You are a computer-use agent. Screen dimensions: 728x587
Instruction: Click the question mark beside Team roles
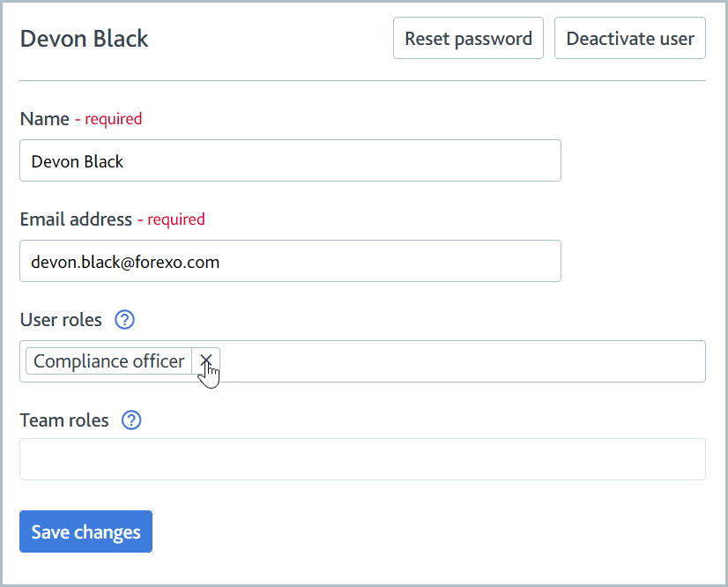tap(130, 420)
